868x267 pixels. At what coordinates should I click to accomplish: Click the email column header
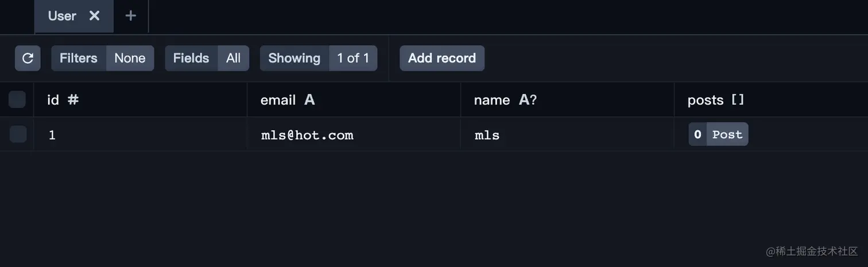[278, 100]
